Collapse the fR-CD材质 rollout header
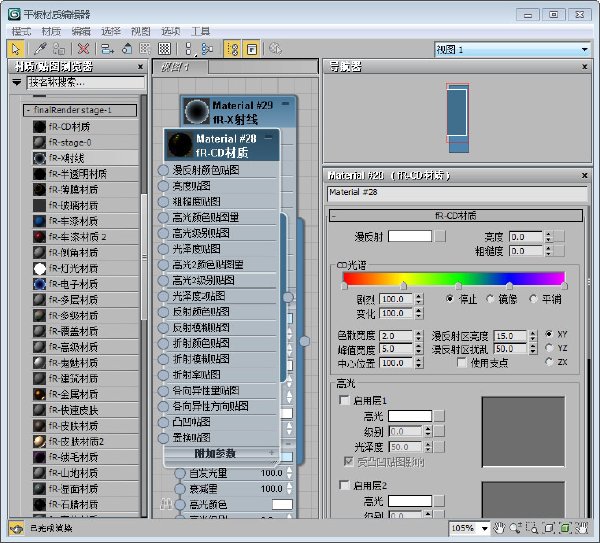 click(456, 215)
